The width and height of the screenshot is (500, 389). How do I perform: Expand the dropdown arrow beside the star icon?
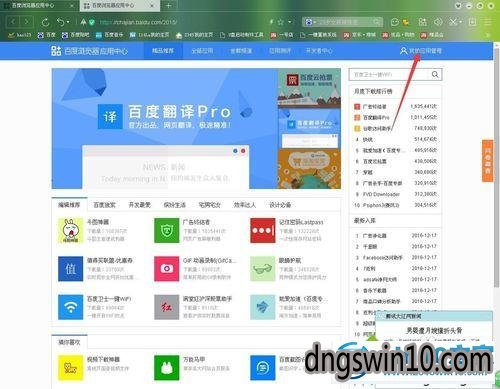click(290, 22)
